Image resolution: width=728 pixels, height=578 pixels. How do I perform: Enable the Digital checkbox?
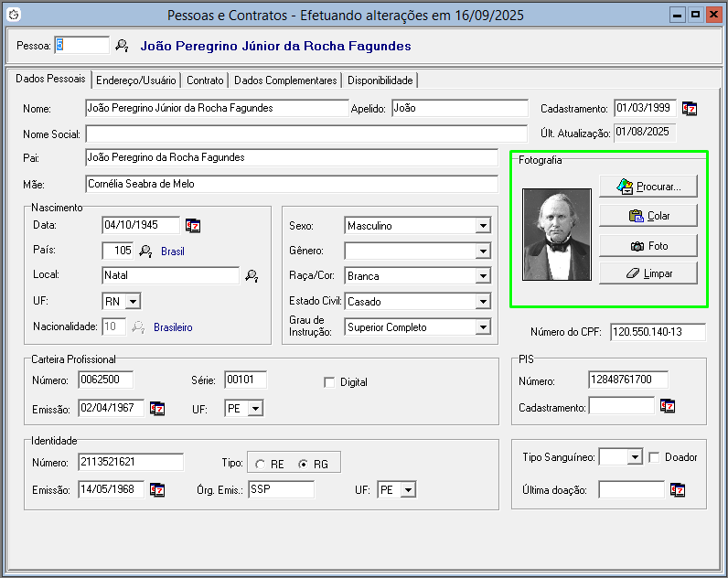[x=329, y=382]
